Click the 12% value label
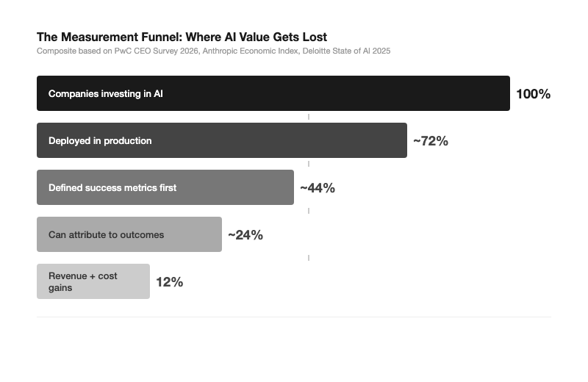This screenshot has height=382, width=588. pyautogui.click(x=169, y=282)
